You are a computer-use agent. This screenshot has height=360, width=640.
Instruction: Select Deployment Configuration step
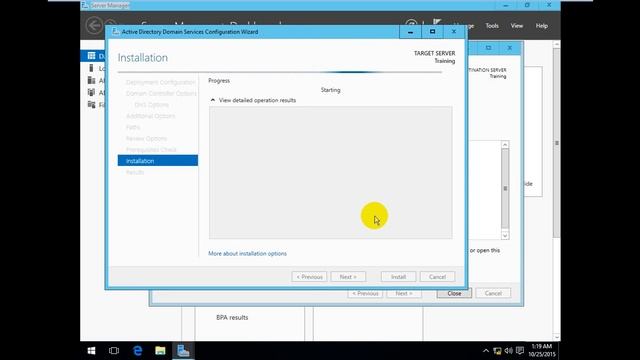[x=160, y=82]
